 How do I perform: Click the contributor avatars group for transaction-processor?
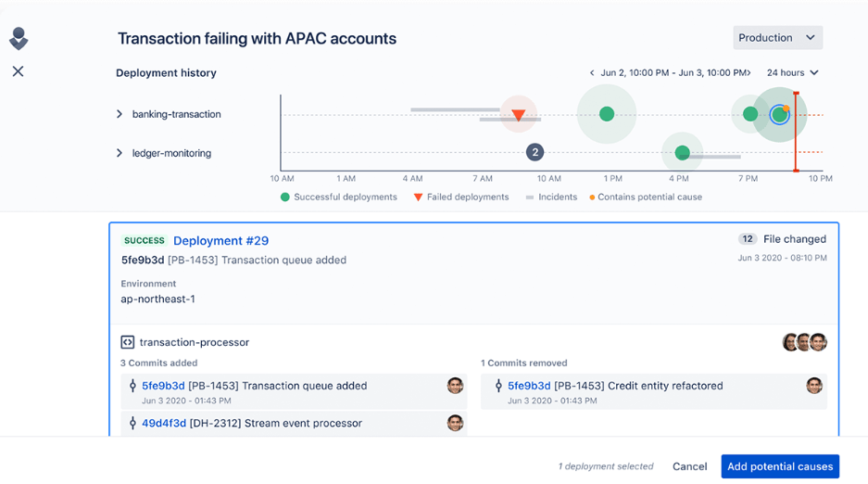(804, 342)
